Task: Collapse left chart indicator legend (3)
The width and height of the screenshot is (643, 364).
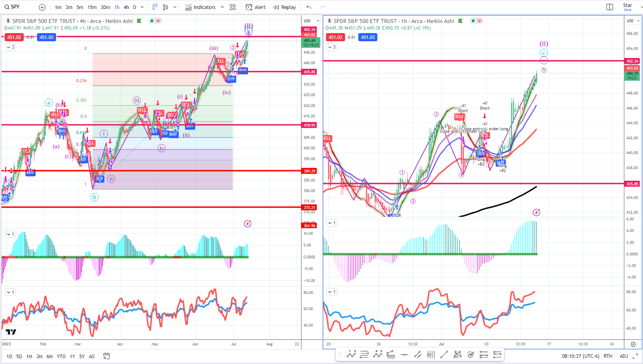Action: [10, 47]
